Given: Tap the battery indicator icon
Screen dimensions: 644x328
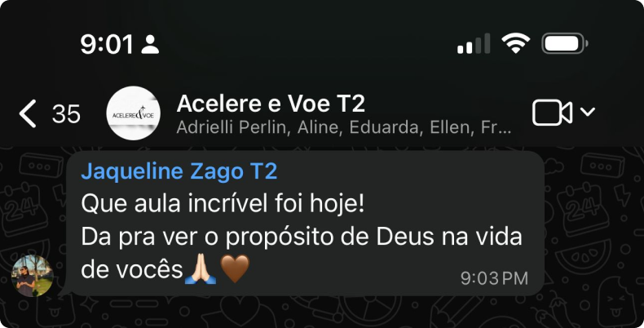Looking at the screenshot, I should coord(565,43).
